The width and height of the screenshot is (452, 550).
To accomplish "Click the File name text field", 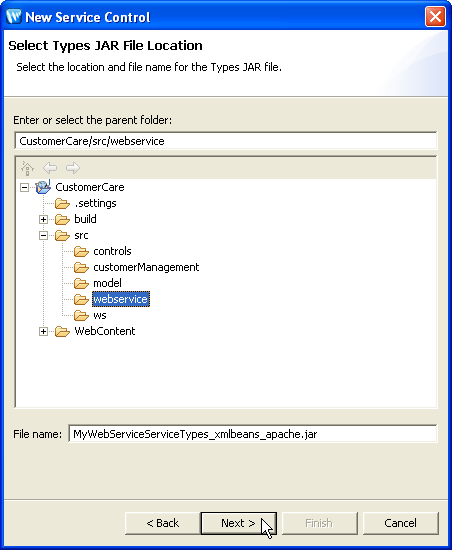I will [x=253, y=434].
